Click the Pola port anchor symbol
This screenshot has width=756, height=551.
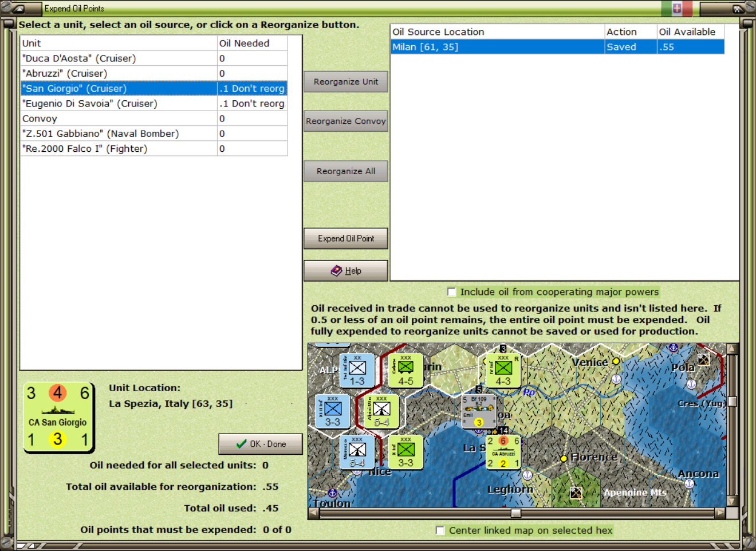(691, 384)
